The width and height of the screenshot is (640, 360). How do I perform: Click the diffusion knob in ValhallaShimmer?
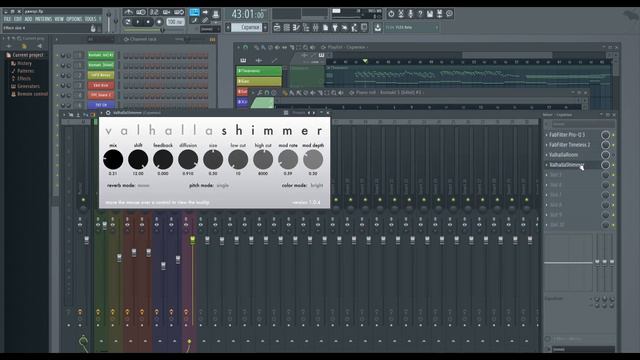pos(188,159)
